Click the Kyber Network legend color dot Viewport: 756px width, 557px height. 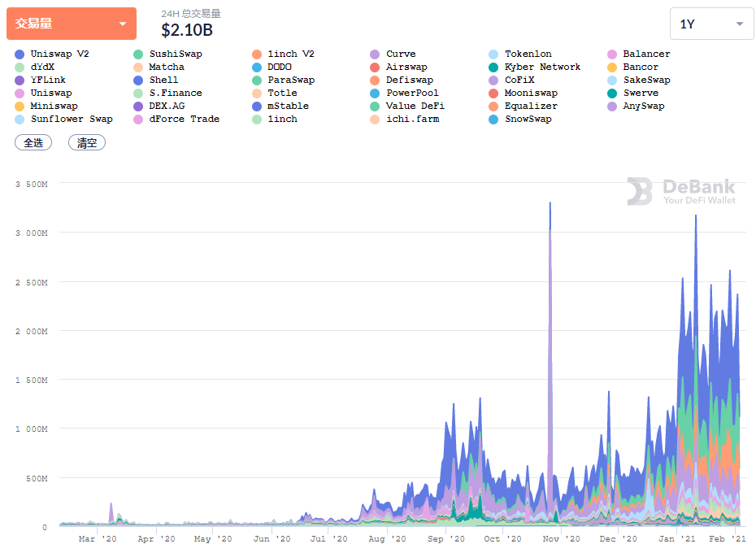(x=493, y=67)
